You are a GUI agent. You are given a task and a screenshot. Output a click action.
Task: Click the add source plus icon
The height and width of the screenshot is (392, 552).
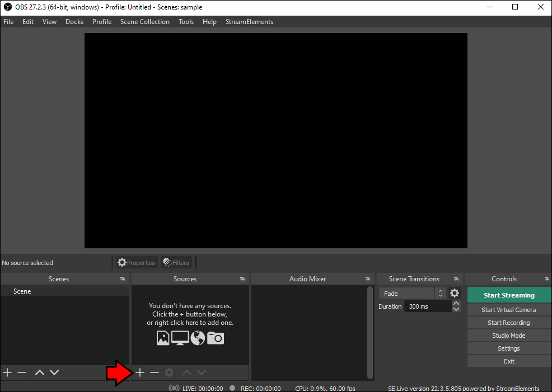tap(139, 372)
